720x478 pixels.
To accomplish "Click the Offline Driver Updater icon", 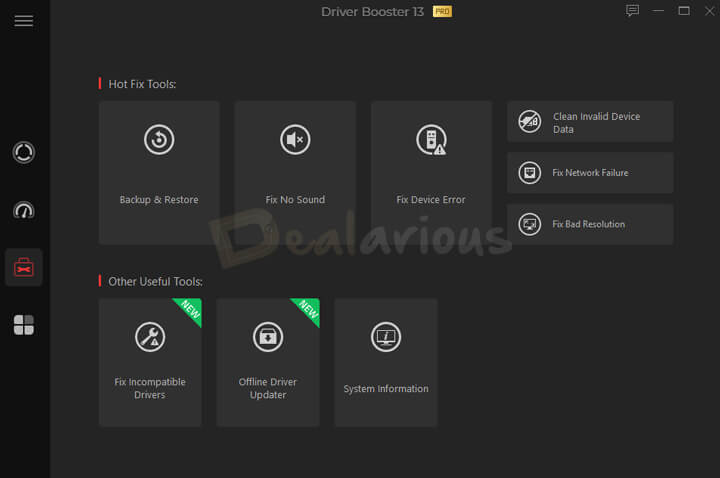I will pyautogui.click(x=268, y=337).
